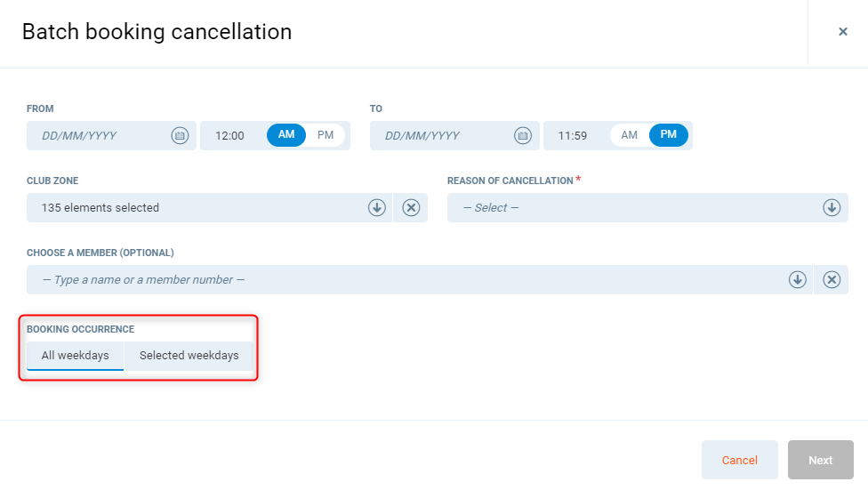868x498 pixels.
Task: Select the All weekdays tab
Action: coord(76,356)
